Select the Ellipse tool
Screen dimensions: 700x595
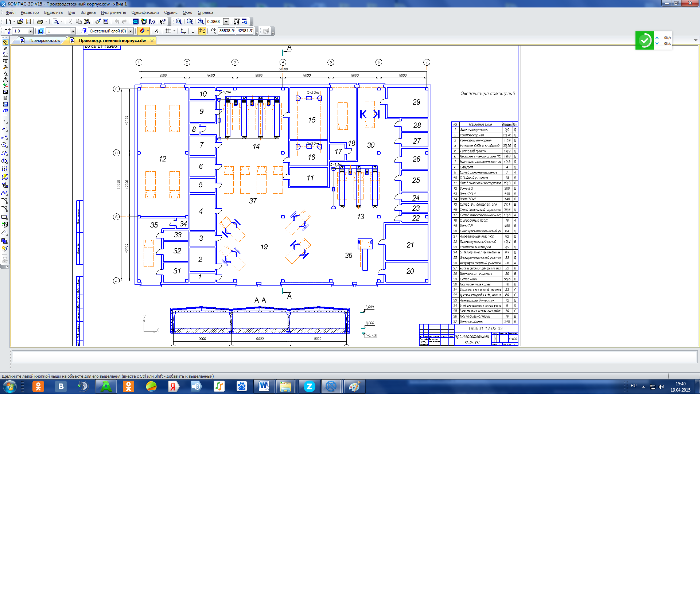pos(4,161)
